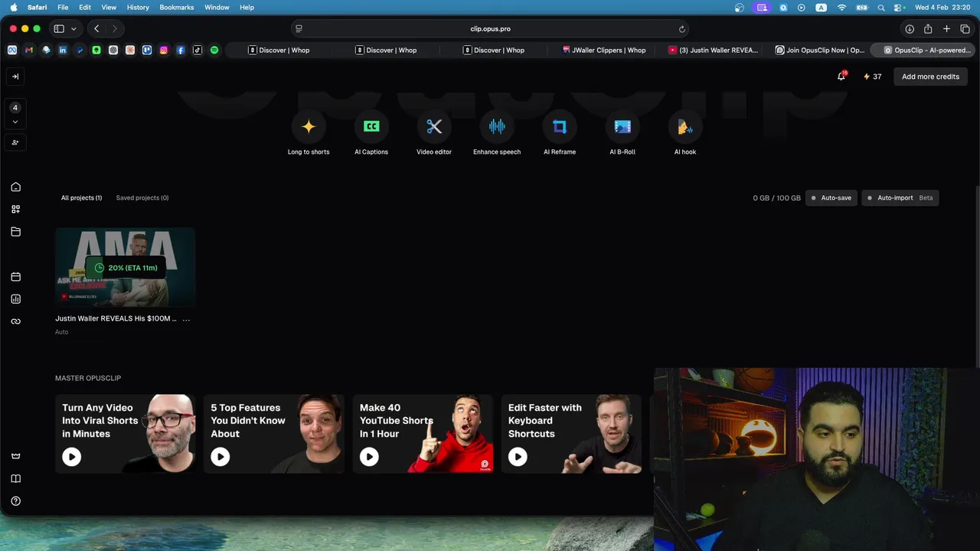Go to Home in the sidebar
Image resolution: width=980 pixels, height=551 pixels.
(15, 187)
